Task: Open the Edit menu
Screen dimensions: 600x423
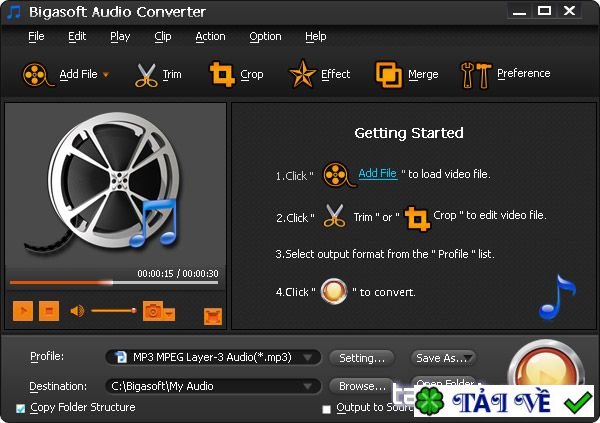Action: [77, 37]
